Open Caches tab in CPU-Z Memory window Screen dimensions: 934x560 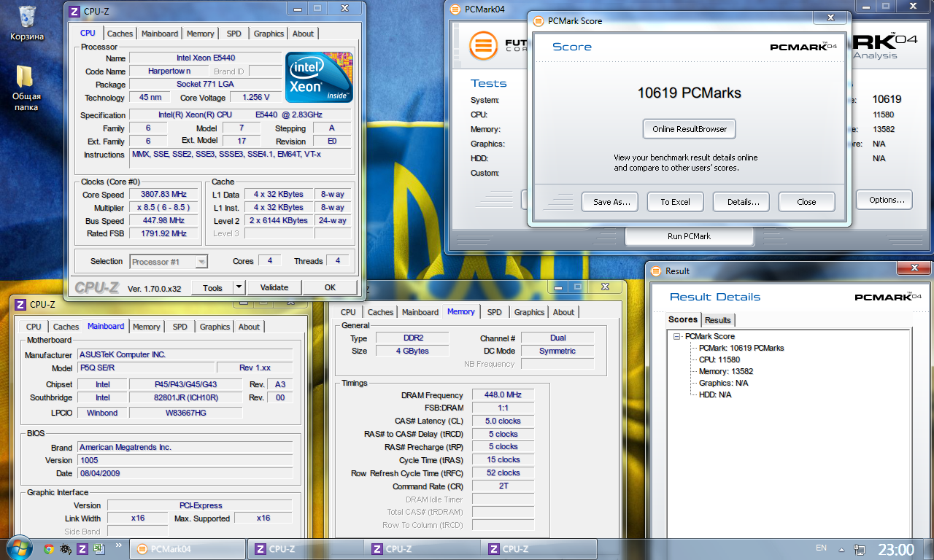click(x=380, y=312)
